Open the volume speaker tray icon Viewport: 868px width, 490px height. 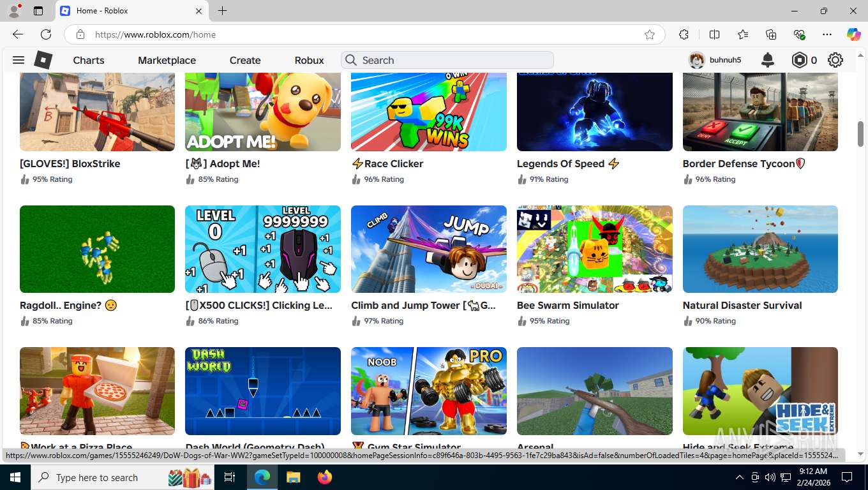(770, 477)
